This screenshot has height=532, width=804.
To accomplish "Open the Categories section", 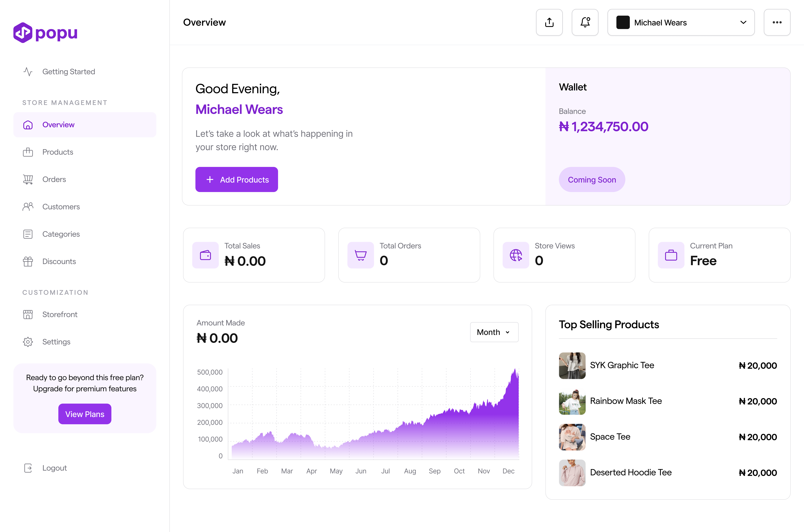I will point(85,234).
